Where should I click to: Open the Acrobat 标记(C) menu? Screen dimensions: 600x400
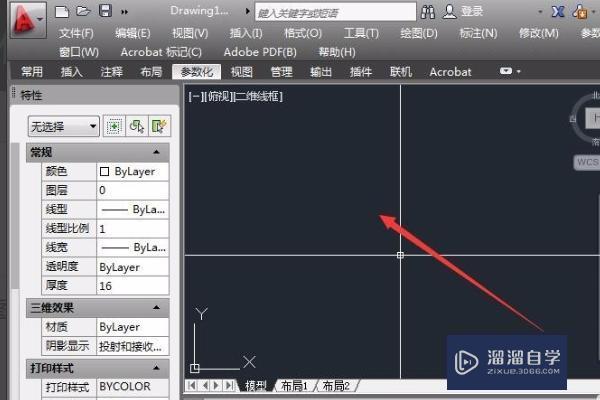[x=161, y=52]
